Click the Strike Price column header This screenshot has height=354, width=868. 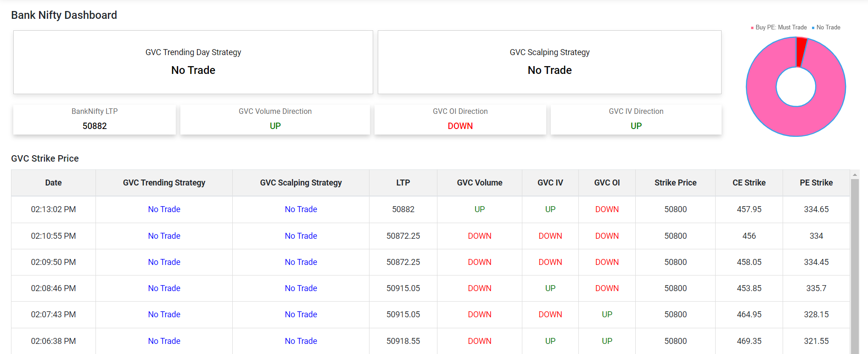click(675, 183)
